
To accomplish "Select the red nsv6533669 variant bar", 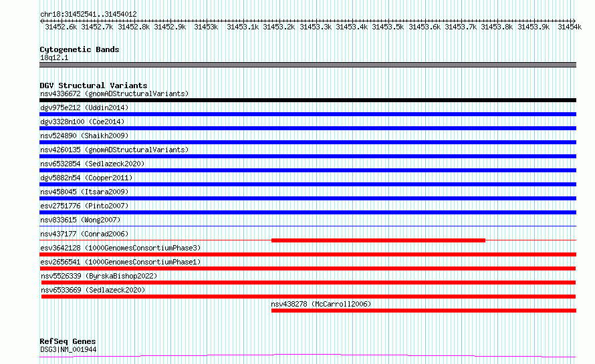I will point(308,297).
